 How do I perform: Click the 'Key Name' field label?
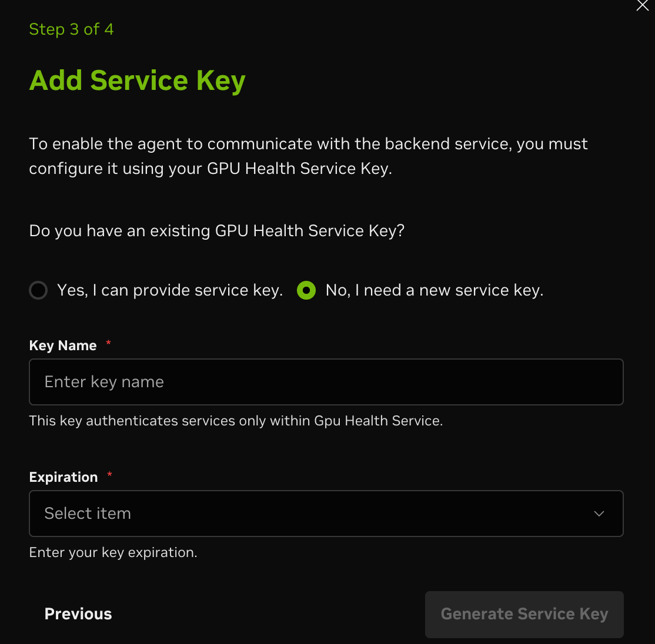pyautogui.click(x=63, y=346)
